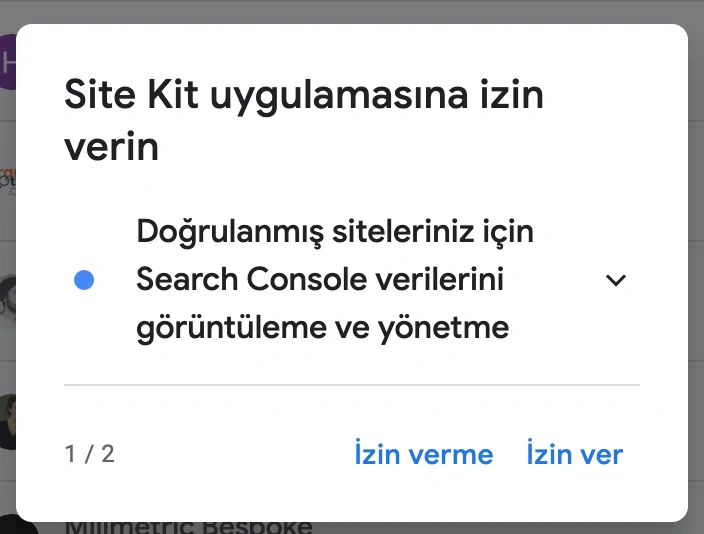Click the dimmed background above the dialog
This screenshot has height=534, width=704.
(350, 11)
